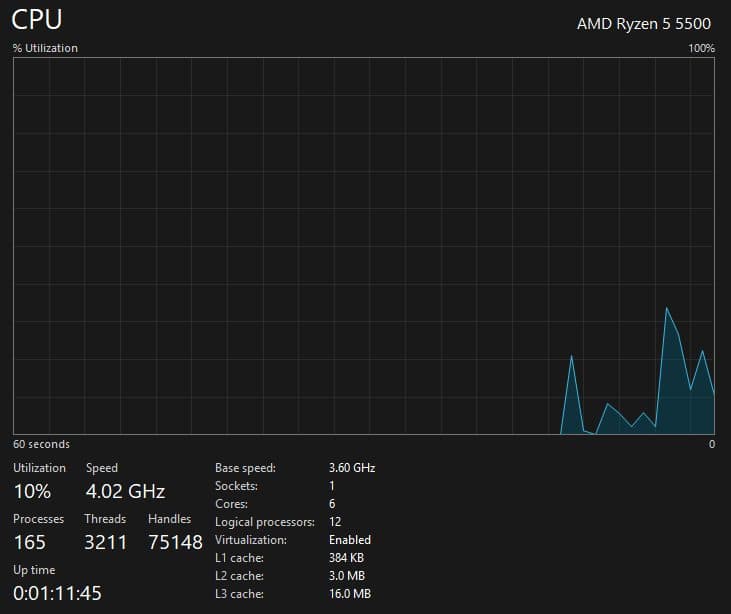This screenshot has height=614, width=731.
Task: Select the Logical processors value 12
Action: (x=335, y=522)
